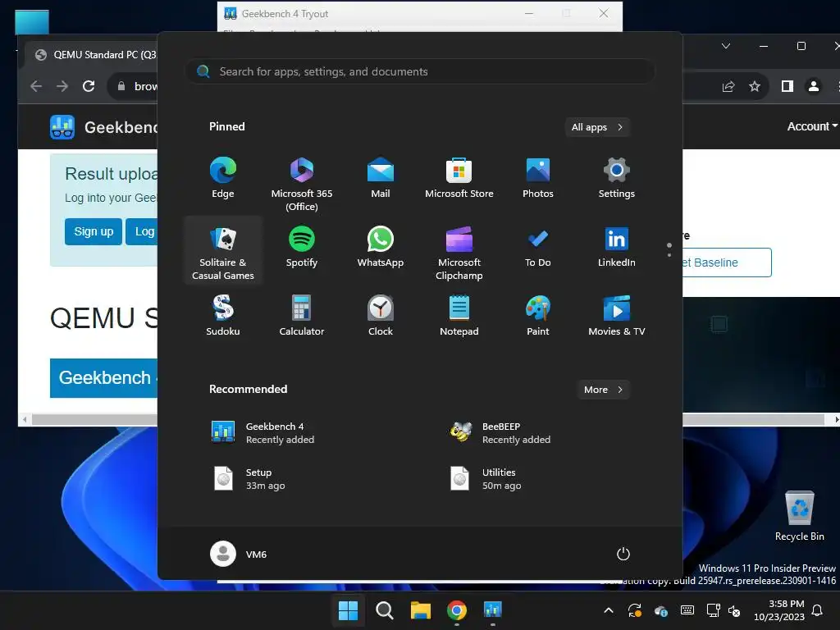Click the Set Baseline button in browser
840x630 pixels.
(727, 262)
